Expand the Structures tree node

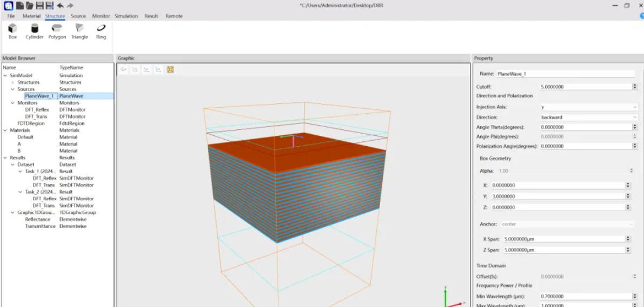(x=13, y=82)
